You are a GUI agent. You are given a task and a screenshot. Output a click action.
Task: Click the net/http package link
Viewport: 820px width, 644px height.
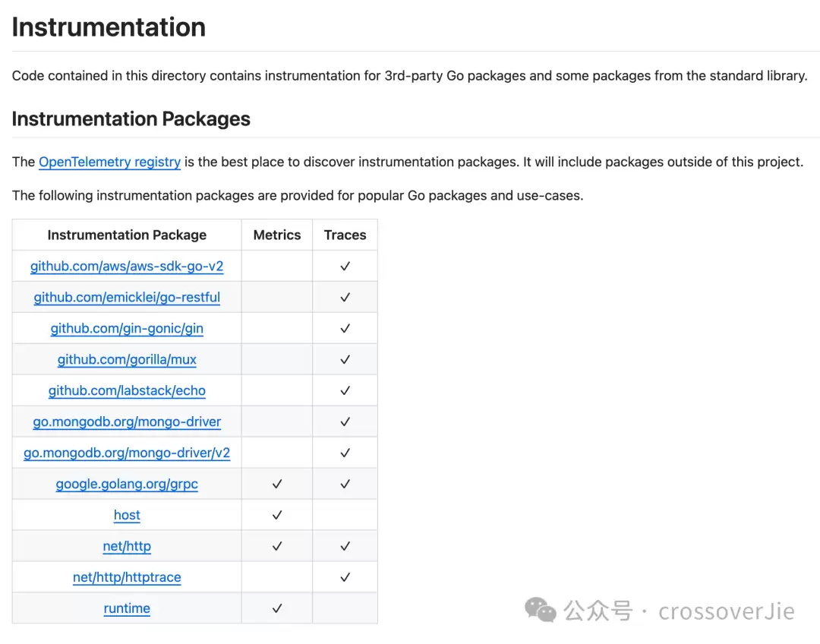point(127,547)
